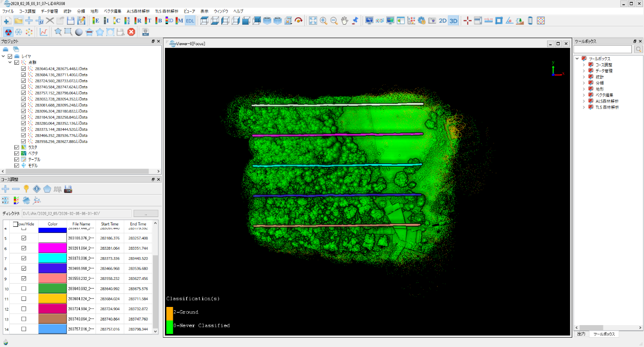Screen dimensions: 644x347
Task: Click the camera screenshot icon
Action: tap(432, 20)
